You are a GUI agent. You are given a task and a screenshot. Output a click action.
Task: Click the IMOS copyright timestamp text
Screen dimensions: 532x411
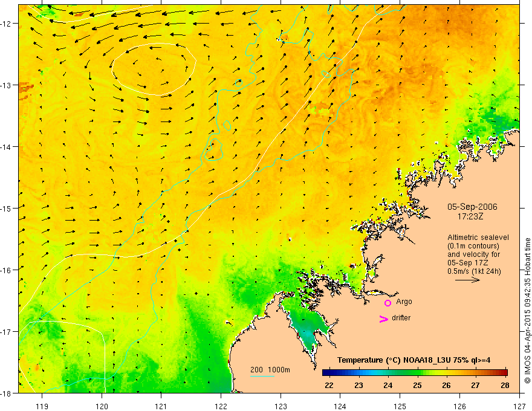tap(527, 311)
